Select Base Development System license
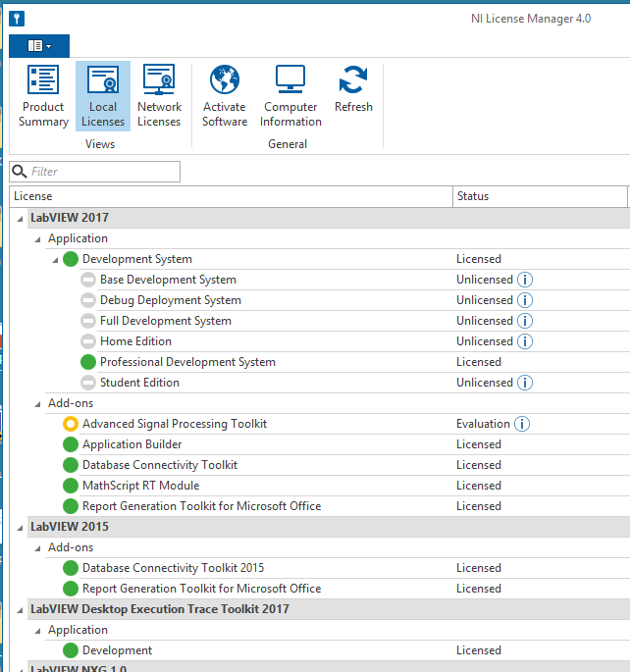Viewport: 630px width, 672px height. click(168, 280)
